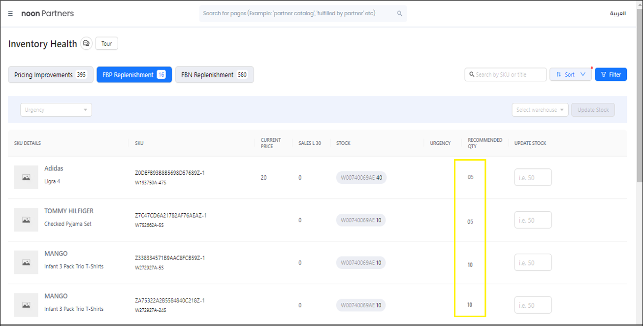
Task: Switch to Pricing Improvements tab
Action: [50, 75]
